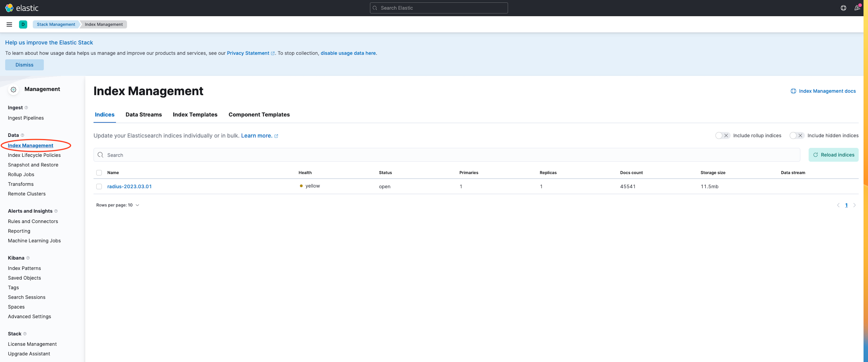
Task: Click the Stack section help icon
Action: [25, 334]
